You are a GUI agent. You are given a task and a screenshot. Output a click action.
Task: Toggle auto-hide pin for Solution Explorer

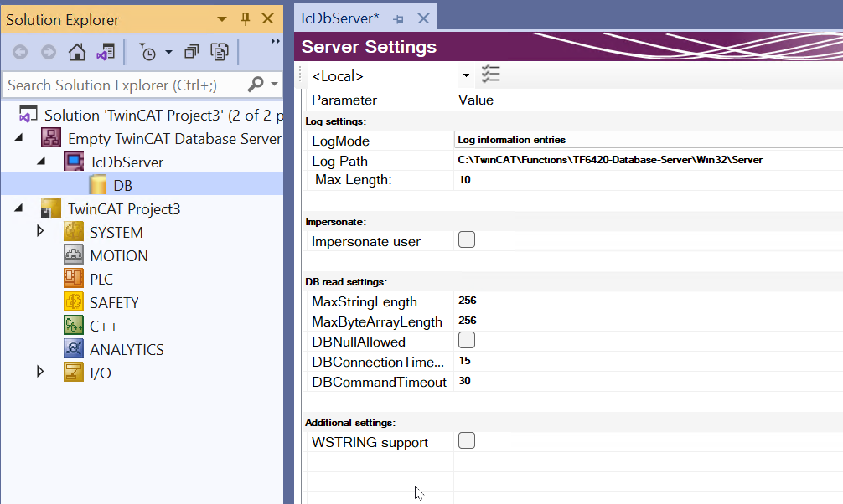coord(246,19)
